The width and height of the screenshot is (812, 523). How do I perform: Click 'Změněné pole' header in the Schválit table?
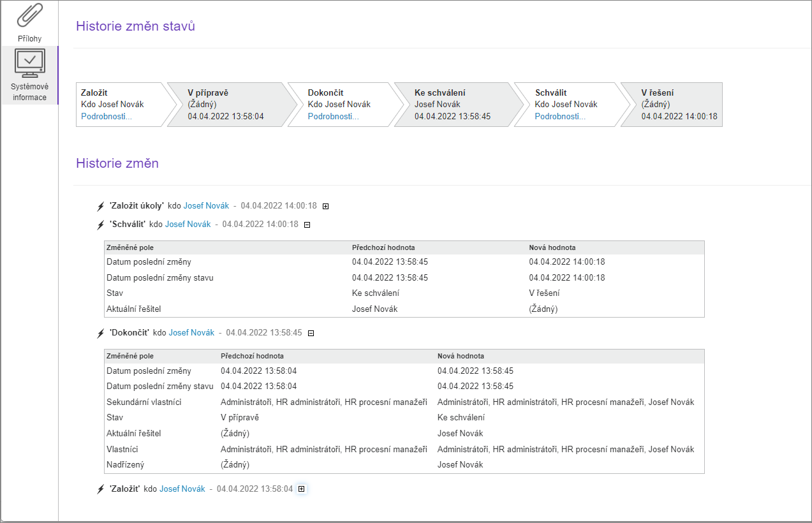[130, 247]
